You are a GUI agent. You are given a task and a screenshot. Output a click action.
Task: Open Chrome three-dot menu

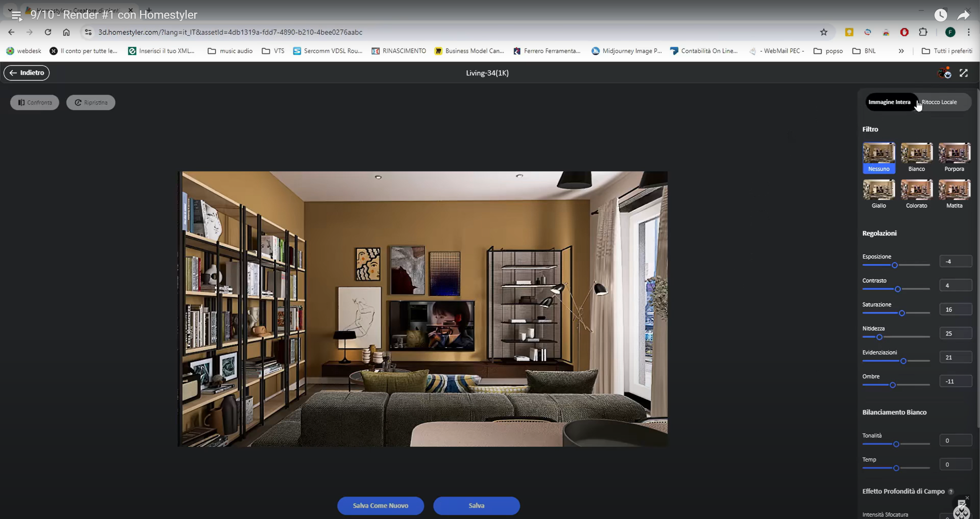coord(969,32)
